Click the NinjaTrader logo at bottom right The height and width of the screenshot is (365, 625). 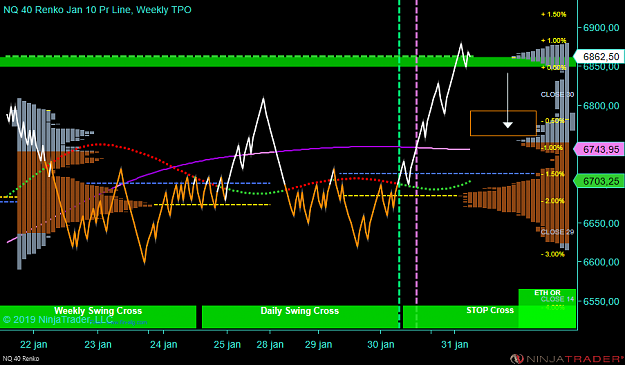pyautogui.click(x=567, y=359)
